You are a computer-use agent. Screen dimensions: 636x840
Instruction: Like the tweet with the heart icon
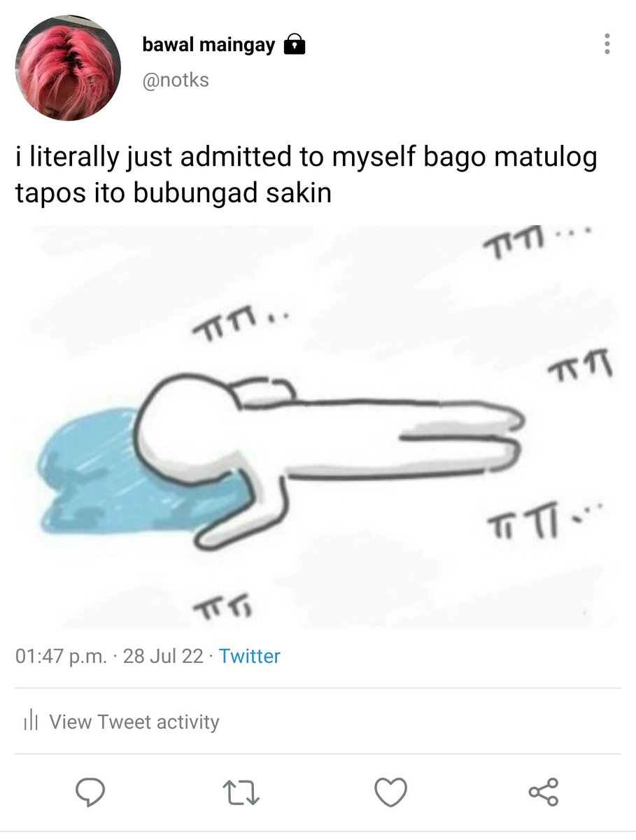[391, 792]
